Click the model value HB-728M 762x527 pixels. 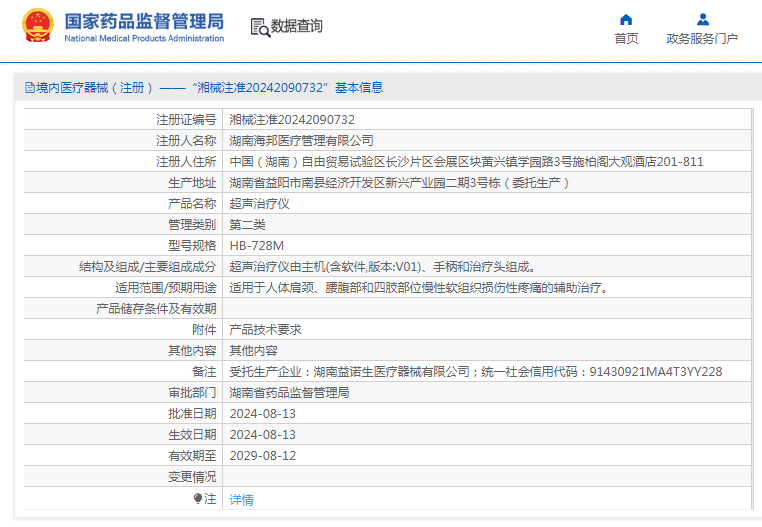pyautogui.click(x=256, y=246)
